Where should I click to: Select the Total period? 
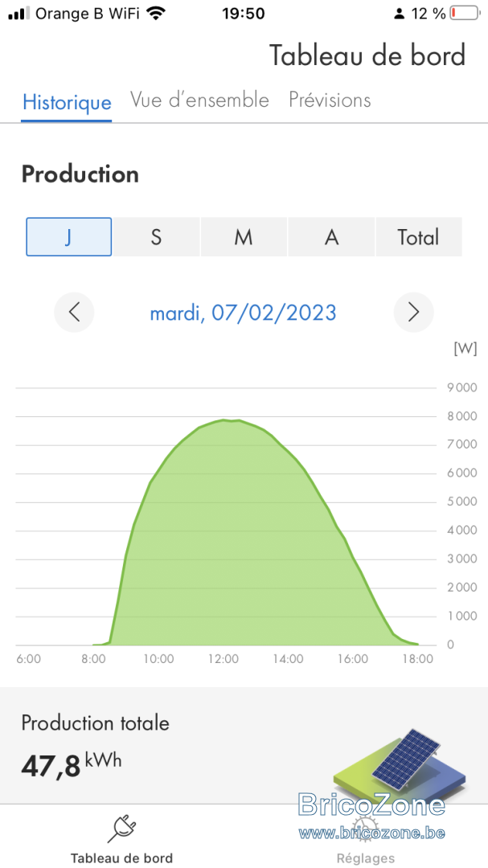[x=418, y=236]
